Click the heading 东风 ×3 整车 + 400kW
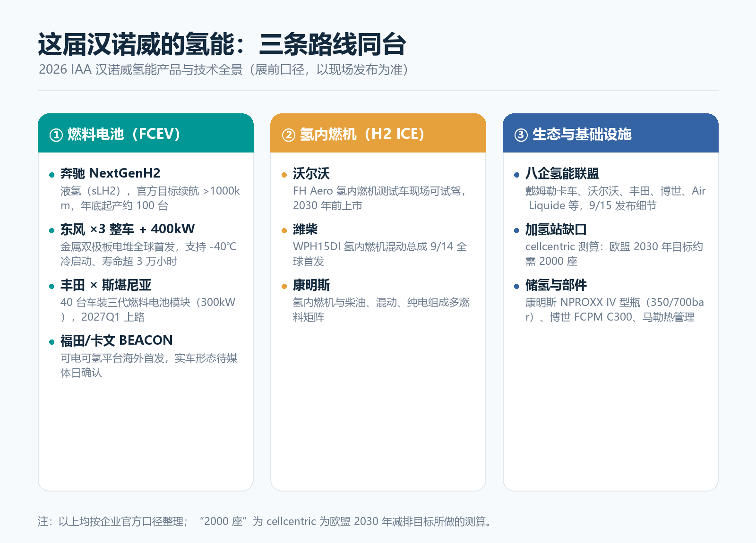Screen dimensions: 756x543 (127, 229)
